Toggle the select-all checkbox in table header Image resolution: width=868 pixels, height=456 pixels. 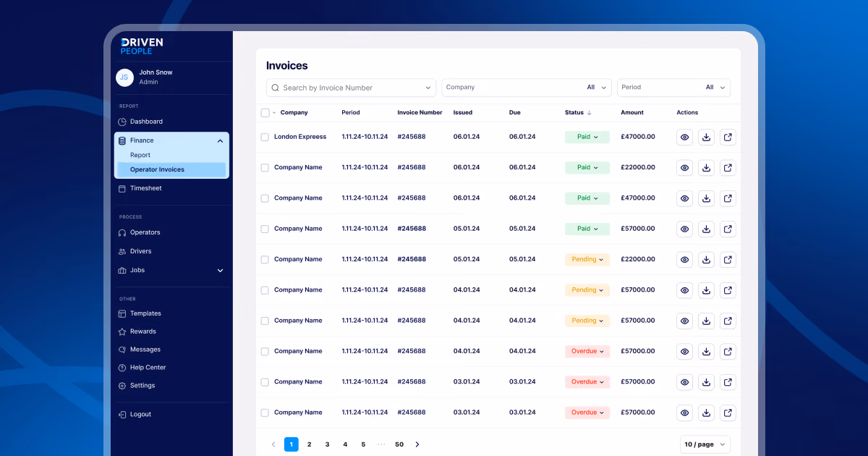click(x=265, y=113)
